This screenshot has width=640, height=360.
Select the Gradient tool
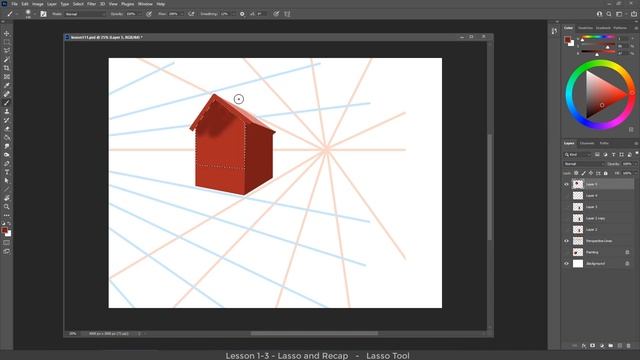(7, 138)
